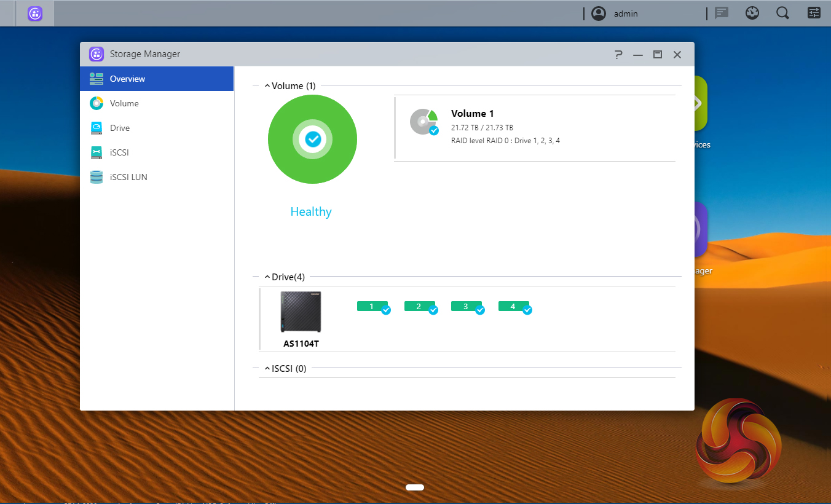Open the Volume section in sidebar
Viewport: 831px width, 504px height.
(124, 103)
